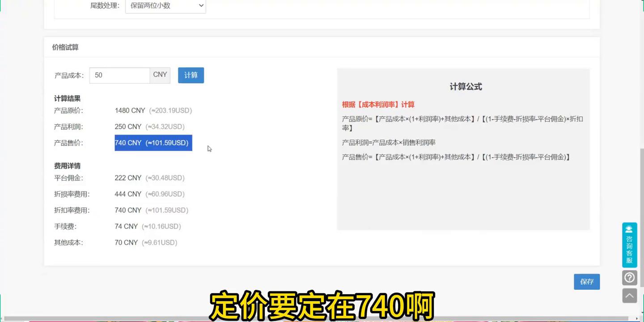Click the 产品利润 value 250 CNY
Image resolution: width=644 pixels, height=322 pixels.
(128, 127)
